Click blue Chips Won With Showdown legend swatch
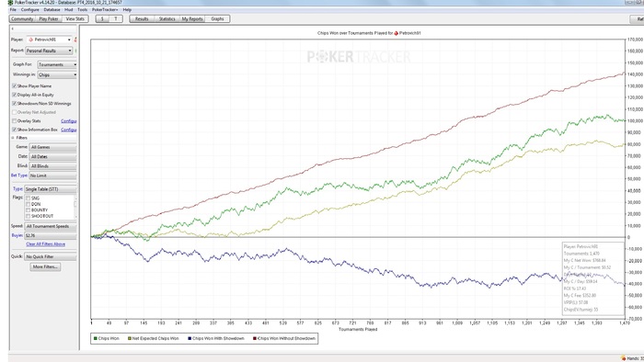The height and width of the screenshot is (362, 644). point(190,339)
